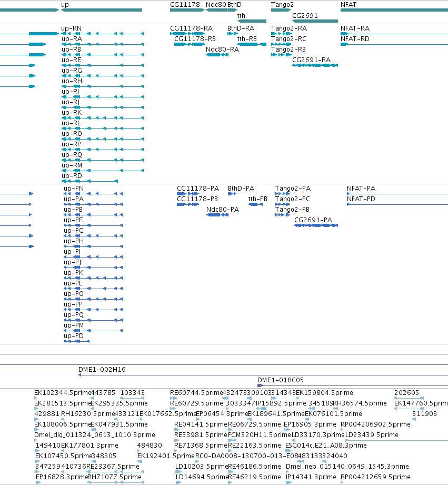Image resolution: width=448 pixels, height=485 pixels.
Task: Select transcript up-RB
Action: (x=71, y=50)
